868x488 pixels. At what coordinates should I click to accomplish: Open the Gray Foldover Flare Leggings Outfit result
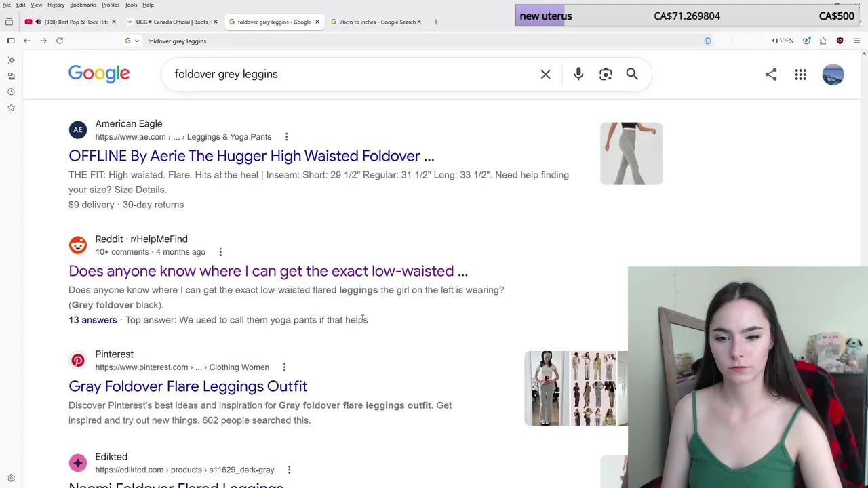pos(188,386)
